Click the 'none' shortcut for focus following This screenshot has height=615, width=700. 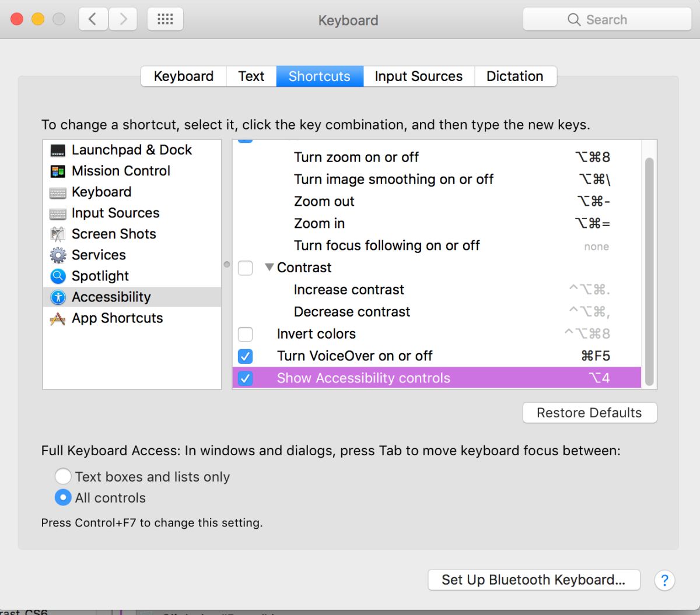pyautogui.click(x=597, y=247)
